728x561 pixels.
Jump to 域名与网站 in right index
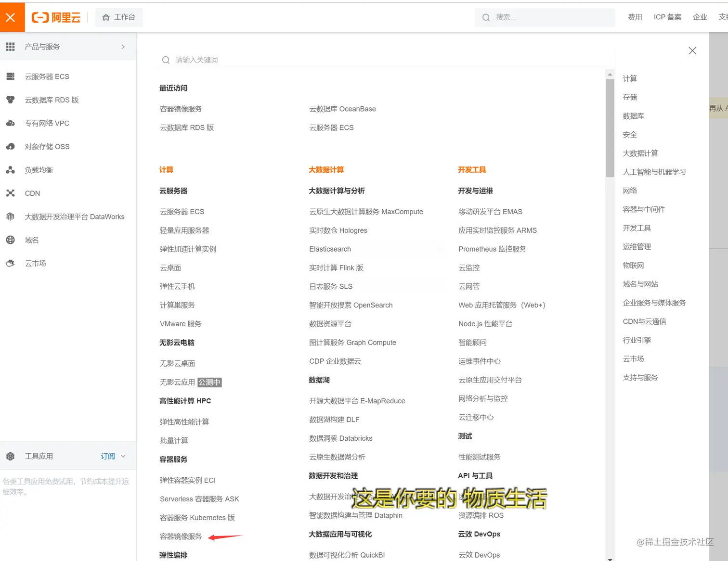tap(640, 284)
